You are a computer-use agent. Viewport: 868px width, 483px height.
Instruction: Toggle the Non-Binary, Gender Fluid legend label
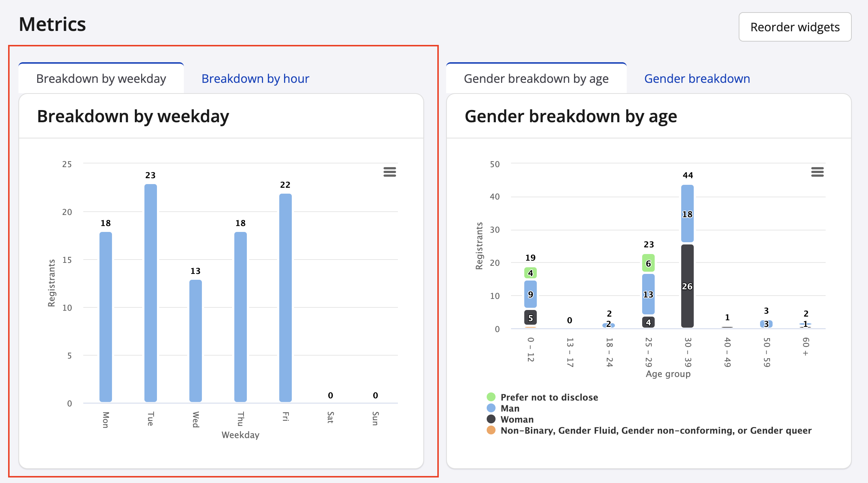[x=656, y=430]
